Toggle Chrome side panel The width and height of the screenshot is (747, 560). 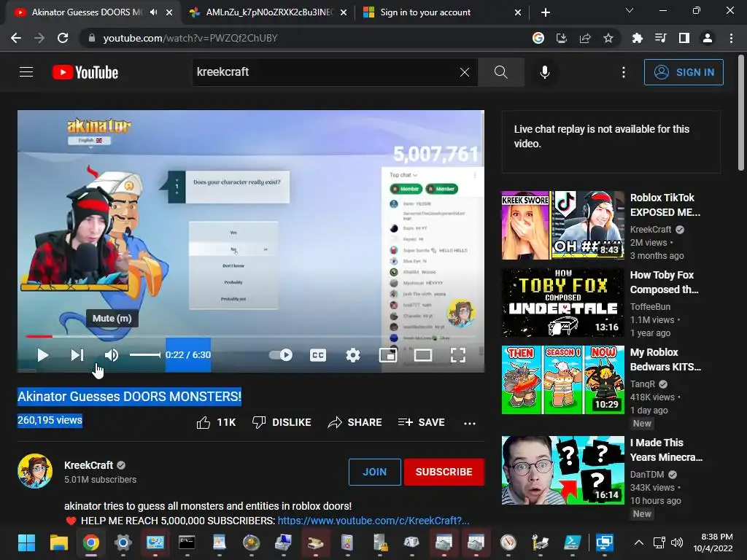[x=684, y=38]
